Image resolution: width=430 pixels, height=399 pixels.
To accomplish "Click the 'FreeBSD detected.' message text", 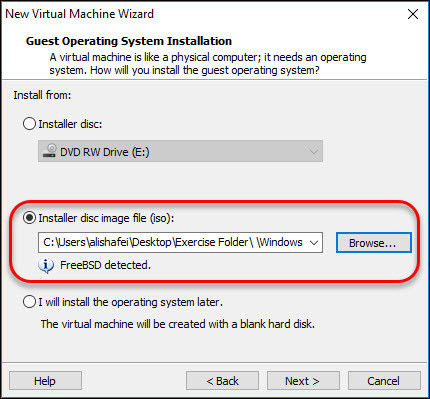I will pos(105,265).
